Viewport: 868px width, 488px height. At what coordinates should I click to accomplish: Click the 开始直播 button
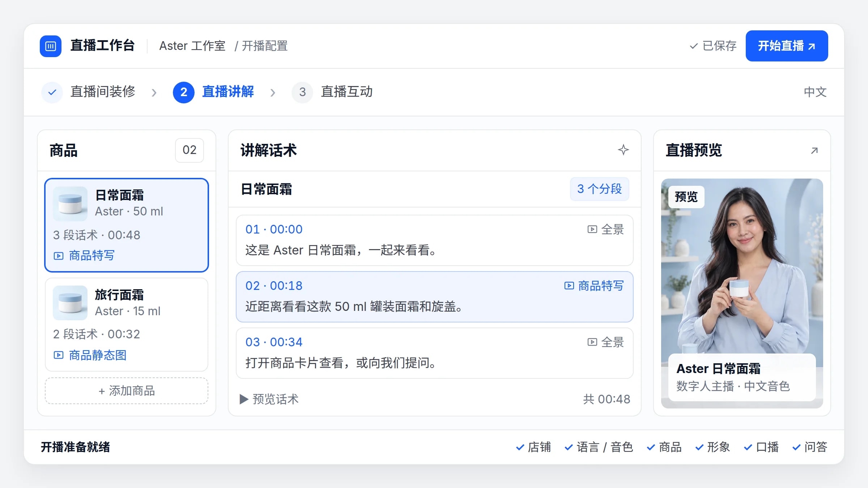787,46
